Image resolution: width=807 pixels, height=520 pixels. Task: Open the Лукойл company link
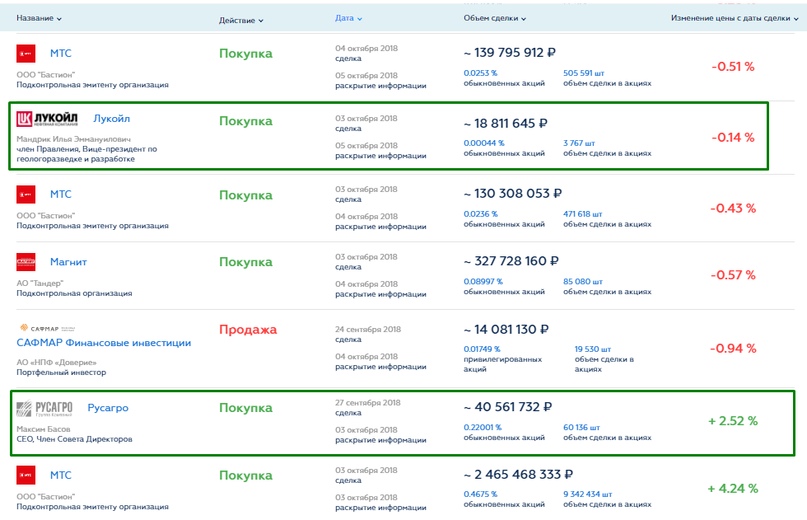click(x=112, y=118)
